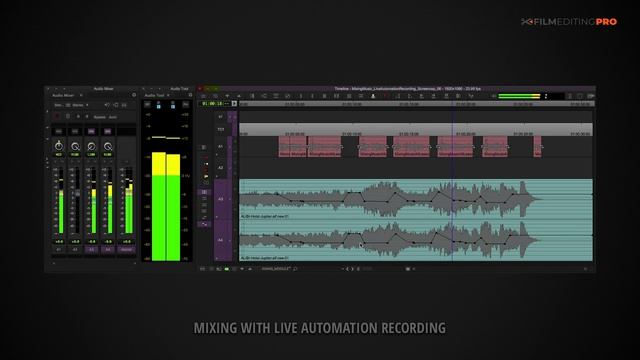Click the toggle button beside timecode display

pos(234,104)
